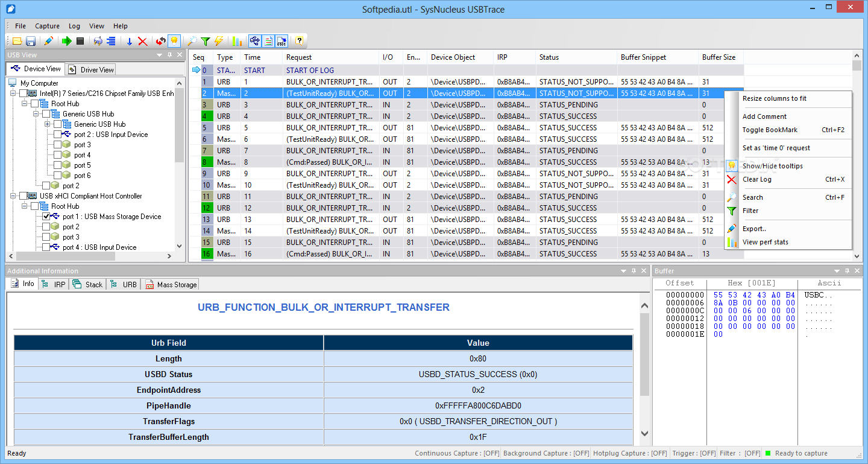Screen dimensions: 868x464
Task: Toggle the colored lines document toolbar icon
Action: (268, 41)
